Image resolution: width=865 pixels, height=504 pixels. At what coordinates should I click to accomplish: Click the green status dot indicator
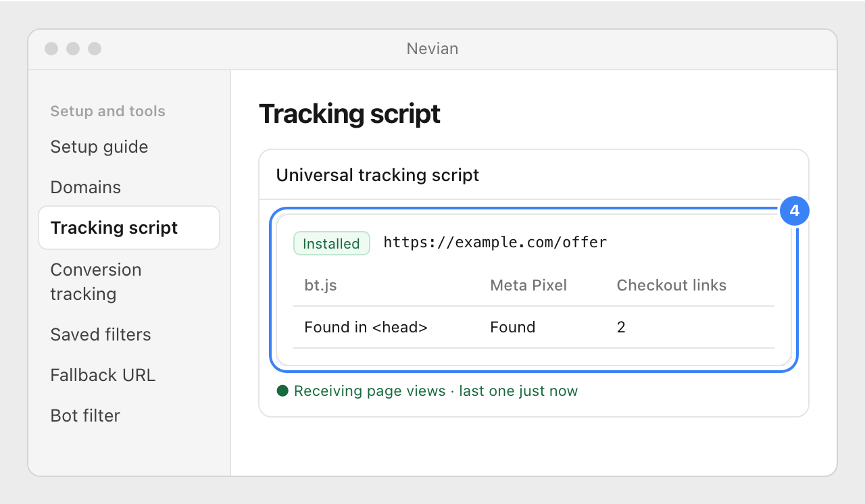point(282,390)
